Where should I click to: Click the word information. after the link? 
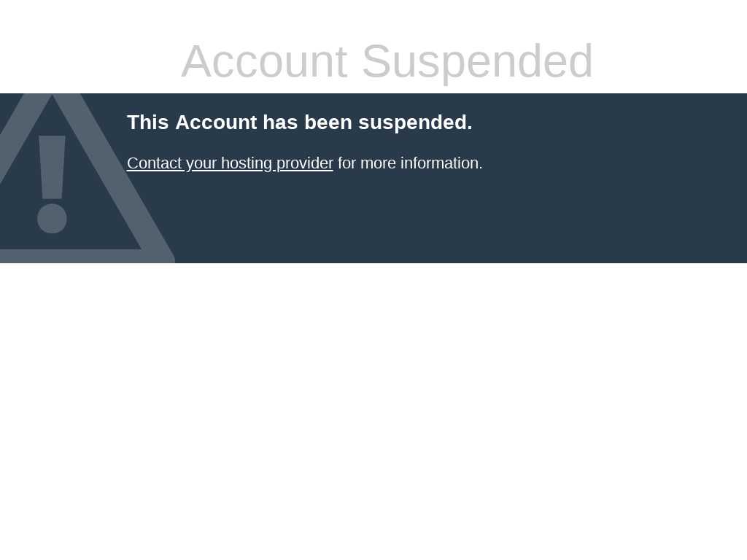[x=441, y=163]
